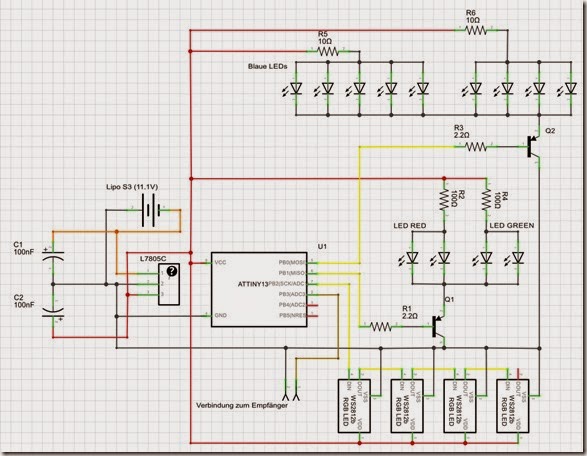Viewport: 587px width, 456px height.
Task: Select the C2 100nF capacitor symbol
Action: pos(53,311)
